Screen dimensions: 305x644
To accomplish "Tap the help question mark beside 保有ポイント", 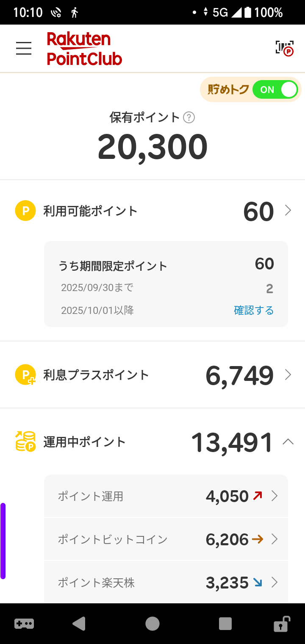I will pos(189,117).
